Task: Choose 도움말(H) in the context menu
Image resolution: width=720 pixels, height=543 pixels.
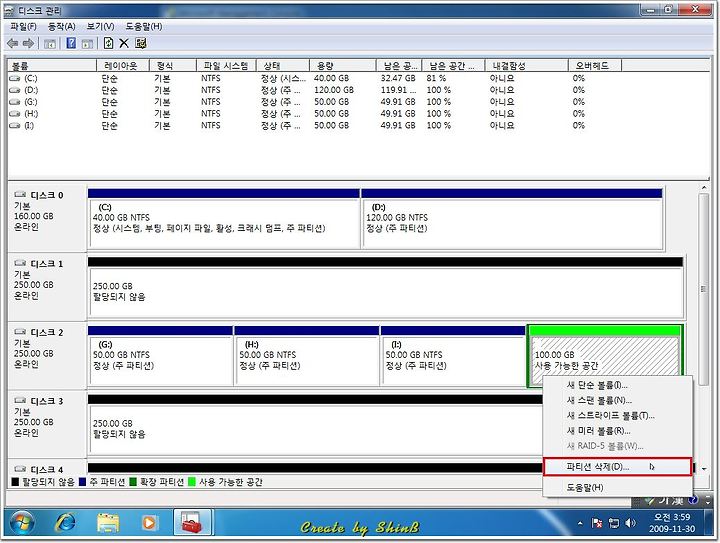Action: [x=617, y=487]
